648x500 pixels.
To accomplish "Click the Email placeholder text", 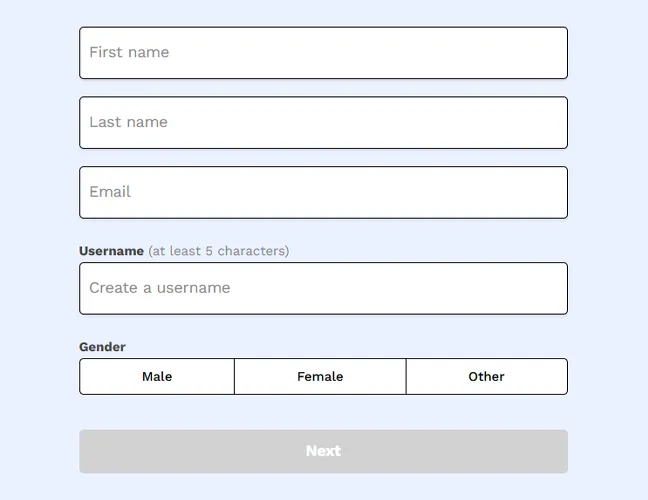I will click(x=110, y=192).
